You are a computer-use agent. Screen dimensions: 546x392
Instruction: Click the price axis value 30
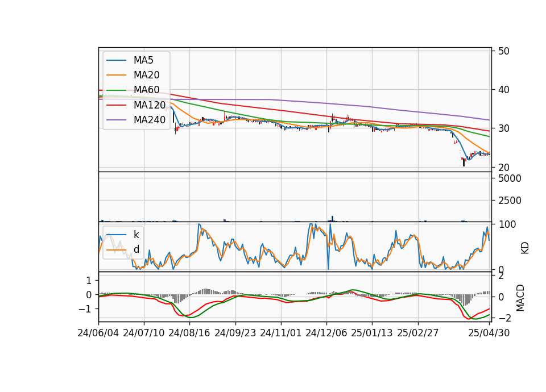pos(504,128)
